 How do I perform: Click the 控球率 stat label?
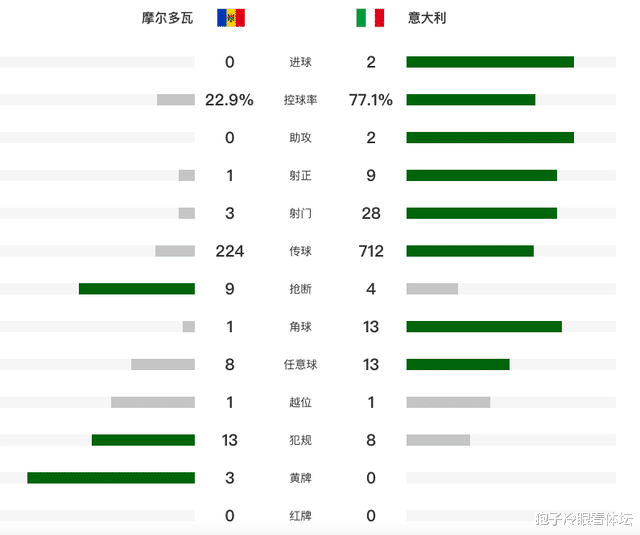300,100
